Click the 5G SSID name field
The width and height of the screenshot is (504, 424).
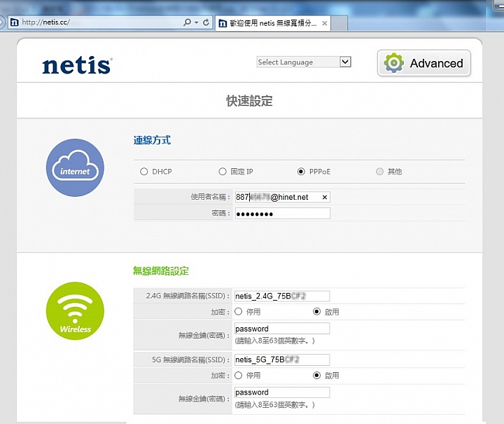tap(282, 360)
